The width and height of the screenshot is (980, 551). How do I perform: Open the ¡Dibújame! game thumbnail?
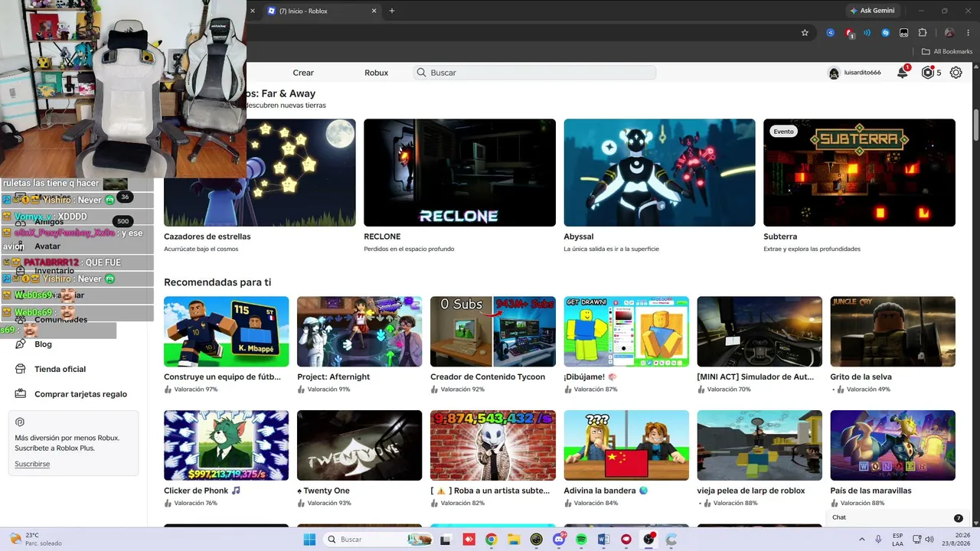click(x=626, y=331)
